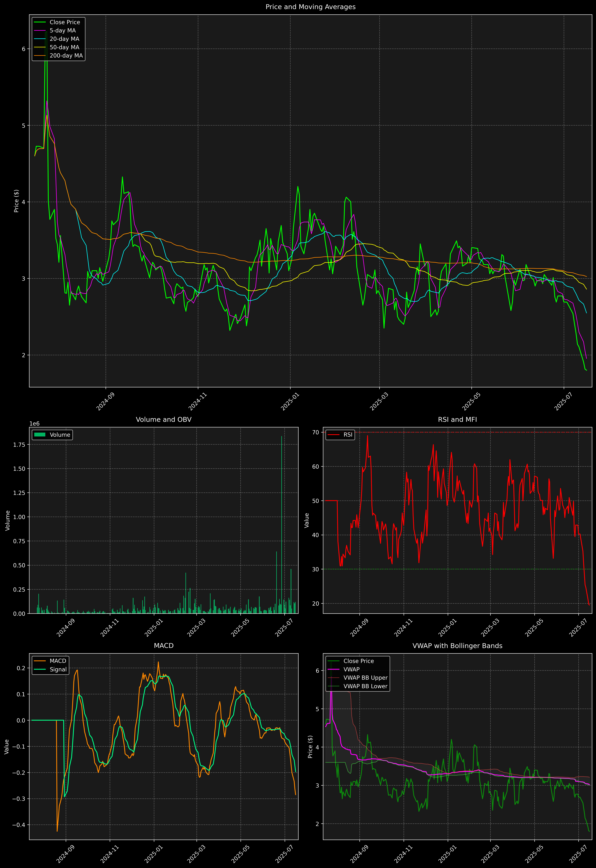Select the 'RSI' legend entry
Screen dimensions: 596x868
click(x=340, y=435)
